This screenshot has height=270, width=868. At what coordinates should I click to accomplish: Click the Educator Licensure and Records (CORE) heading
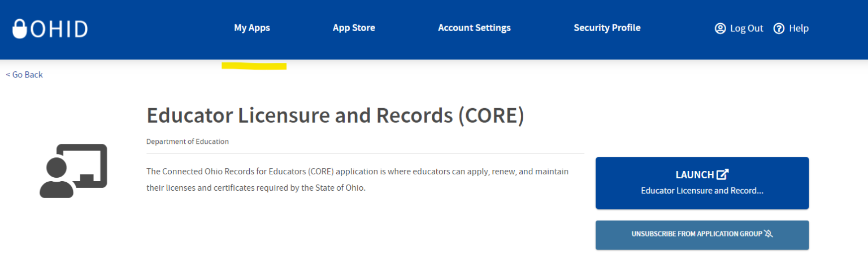pyautogui.click(x=335, y=115)
